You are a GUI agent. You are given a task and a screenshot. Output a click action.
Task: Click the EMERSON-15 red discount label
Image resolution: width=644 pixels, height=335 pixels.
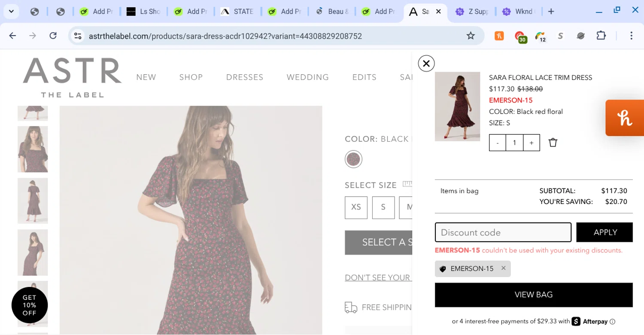pos(511,100)
